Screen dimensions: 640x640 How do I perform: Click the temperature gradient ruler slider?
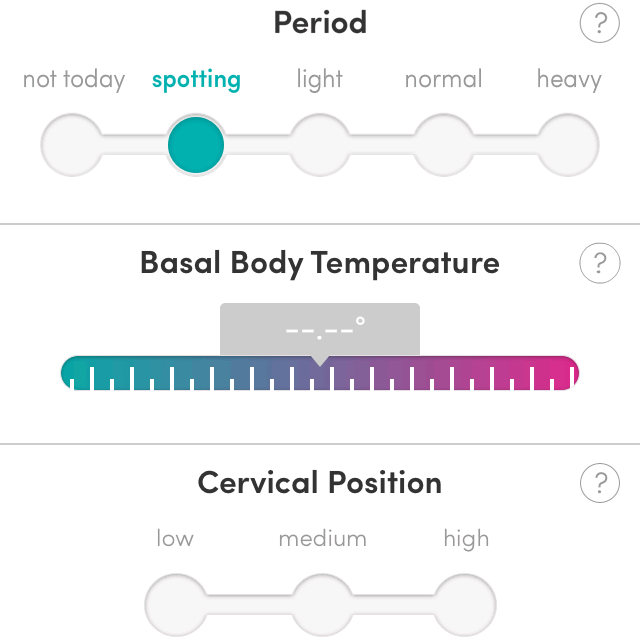[320, 373]
